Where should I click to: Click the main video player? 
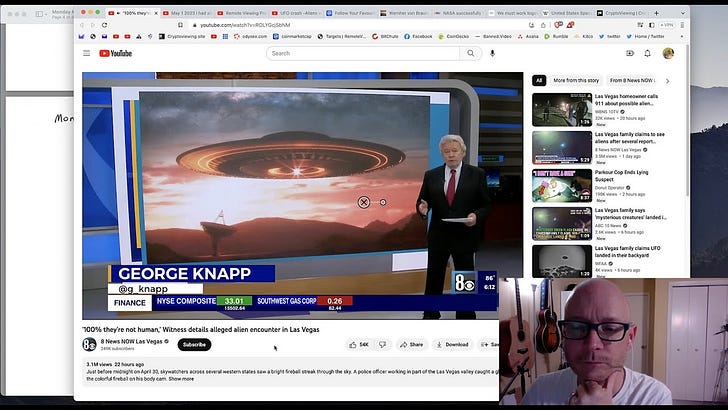[303, 195]
